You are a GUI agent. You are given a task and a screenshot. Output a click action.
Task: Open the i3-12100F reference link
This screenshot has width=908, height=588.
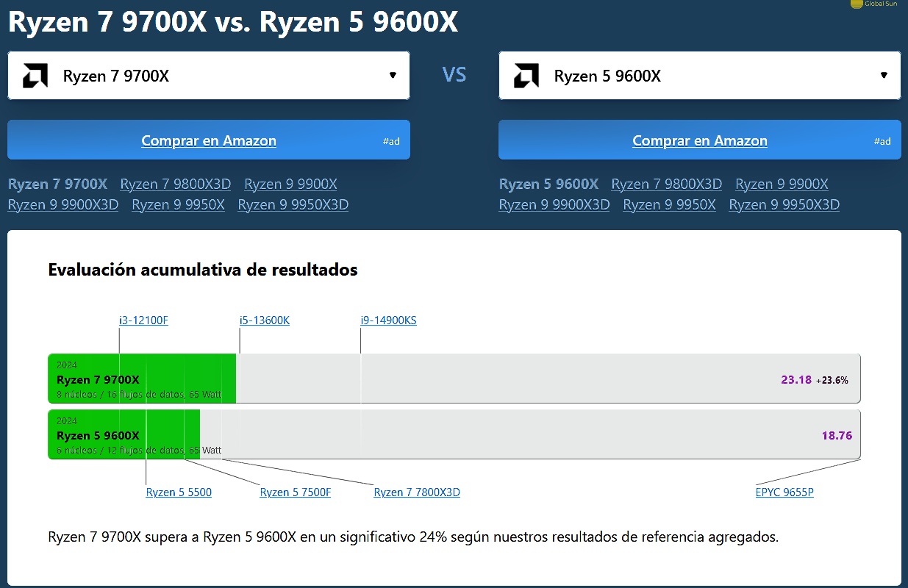click(144, 320)
